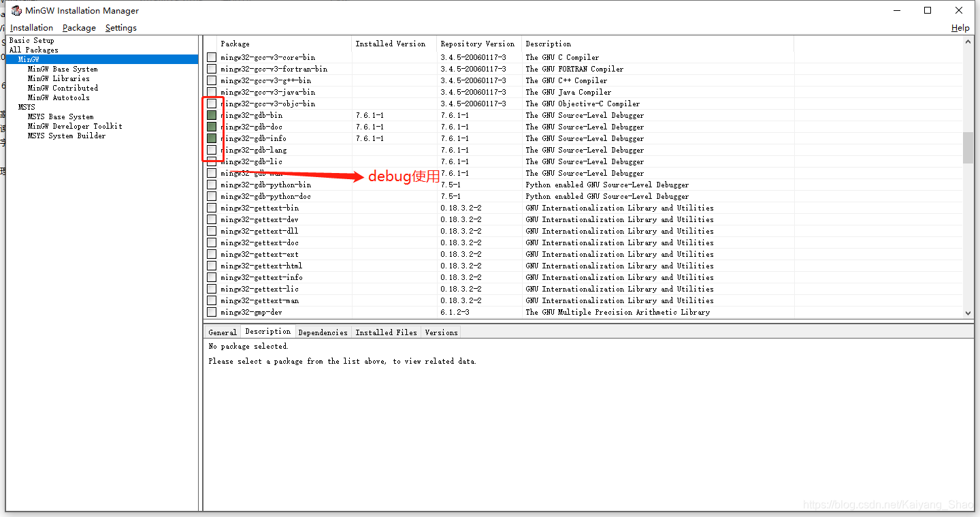The height and width of the screenshot is (517, 980).
Task: Select MinGW Contributed category
Action: tap(63, 88)
